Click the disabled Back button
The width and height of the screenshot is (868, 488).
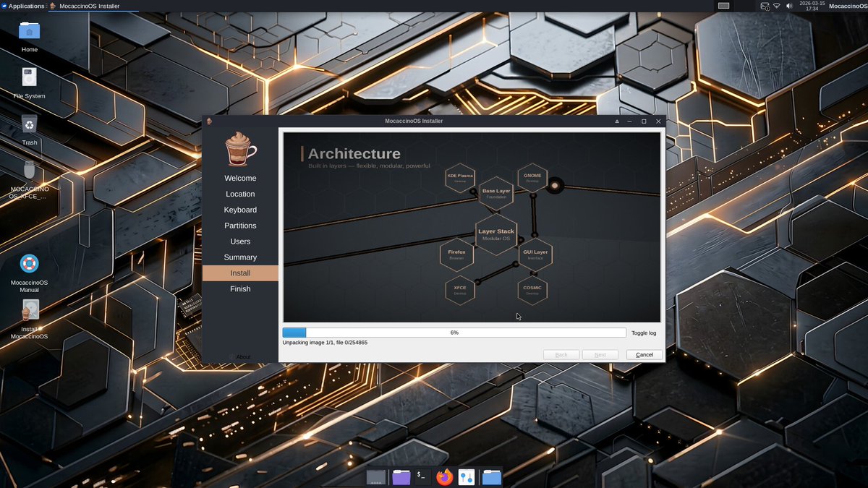pyautogui.click(x=561, y=354)
